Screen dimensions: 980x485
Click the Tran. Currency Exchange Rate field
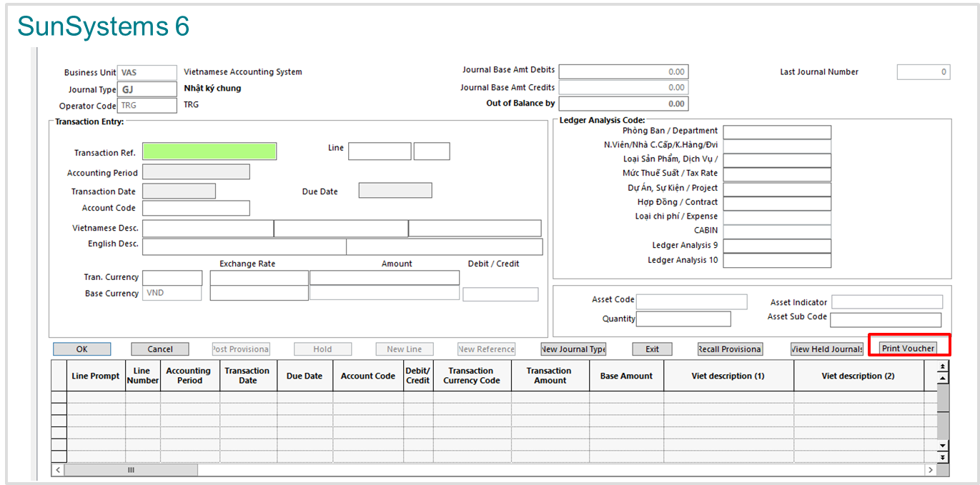(x=259, y=278)
